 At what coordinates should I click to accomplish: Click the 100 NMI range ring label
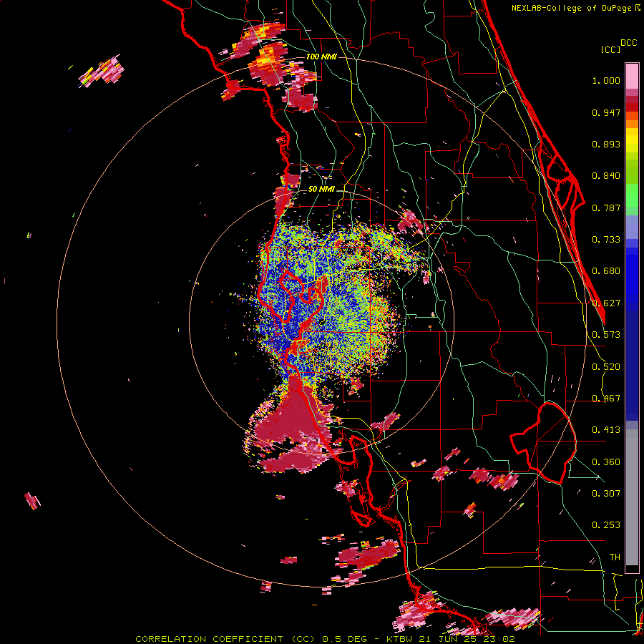[321, 57]
